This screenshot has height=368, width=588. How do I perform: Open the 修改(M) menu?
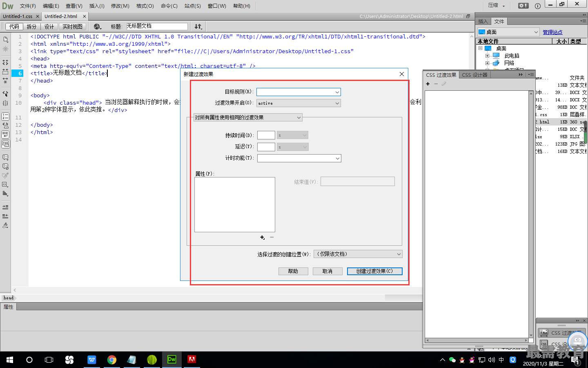coord(120,6)
